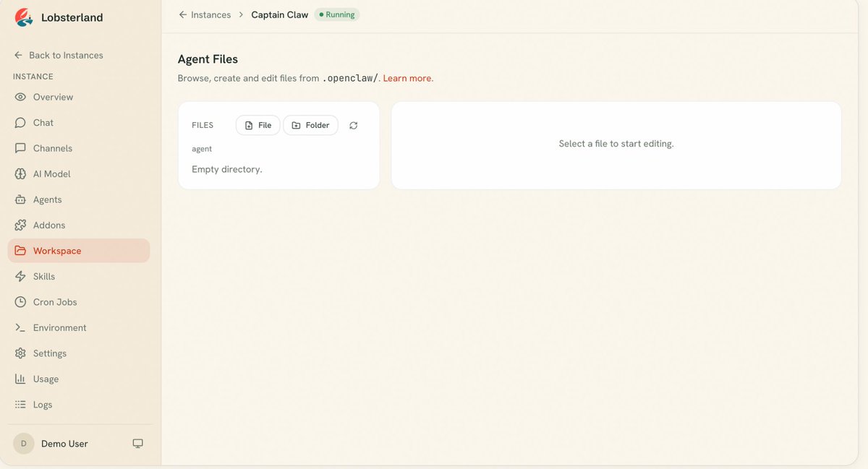Click the monitor icon beside Demo User
The width and height of the screenshot is (868, 469).
tap(137, 444)
